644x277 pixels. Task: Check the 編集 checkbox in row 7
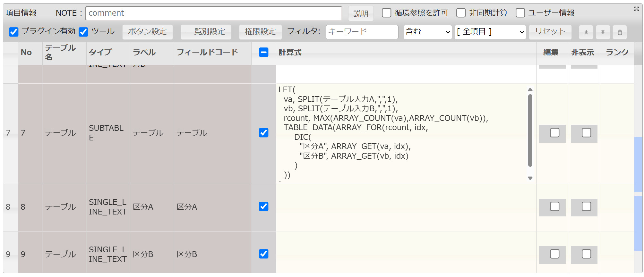(554, 133)
